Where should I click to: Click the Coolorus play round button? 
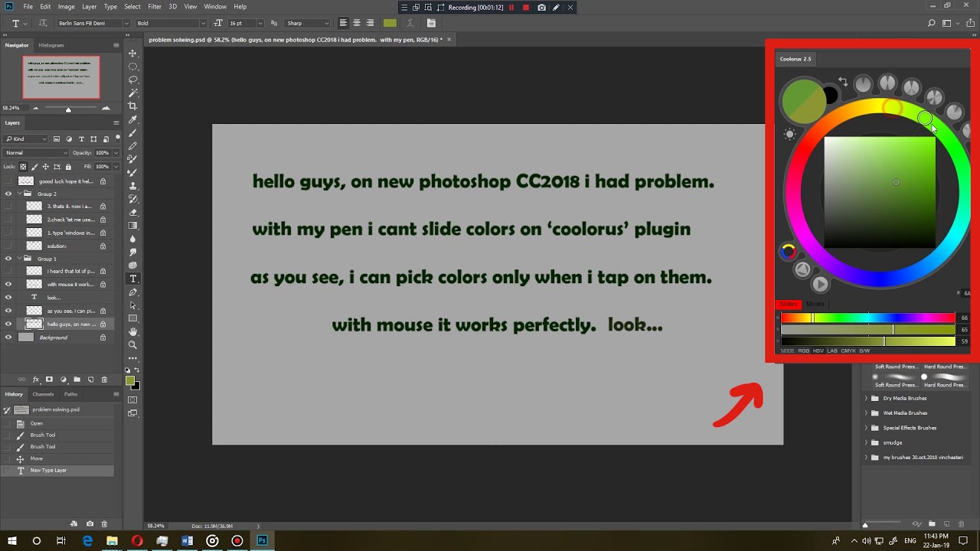(x=820, y=284)
